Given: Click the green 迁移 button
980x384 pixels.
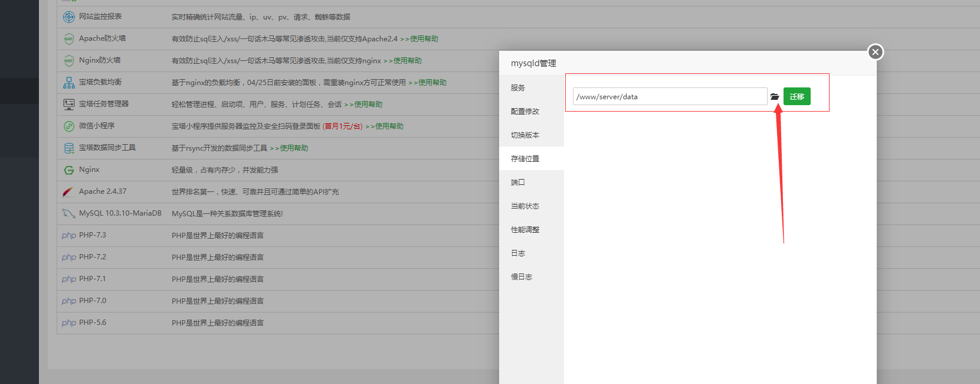Looking at the screenshot, I should 797,96.
